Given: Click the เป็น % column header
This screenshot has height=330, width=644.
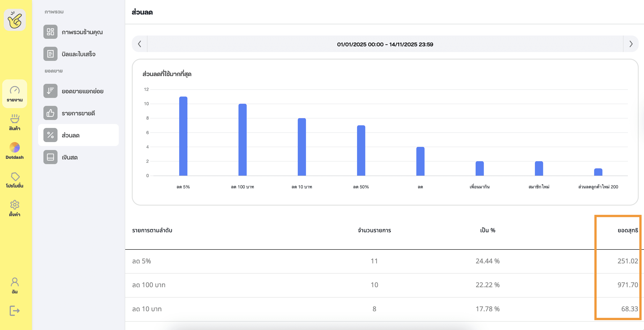Looking at the screenshot, I should [488, 230].
